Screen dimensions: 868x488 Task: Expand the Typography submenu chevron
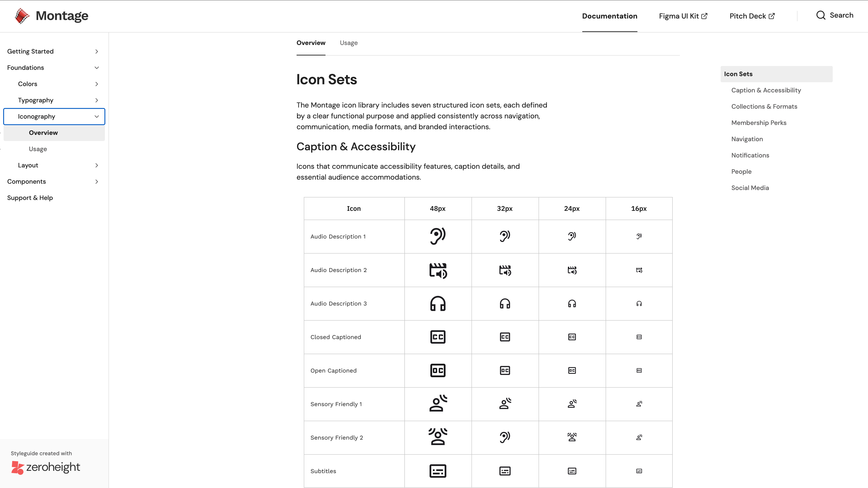point(97,100)
